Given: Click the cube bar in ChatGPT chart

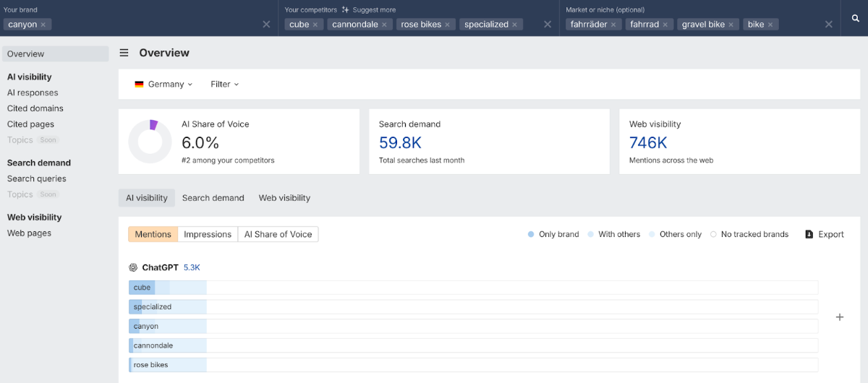Looking at the screenshot, I should (142, 288).
